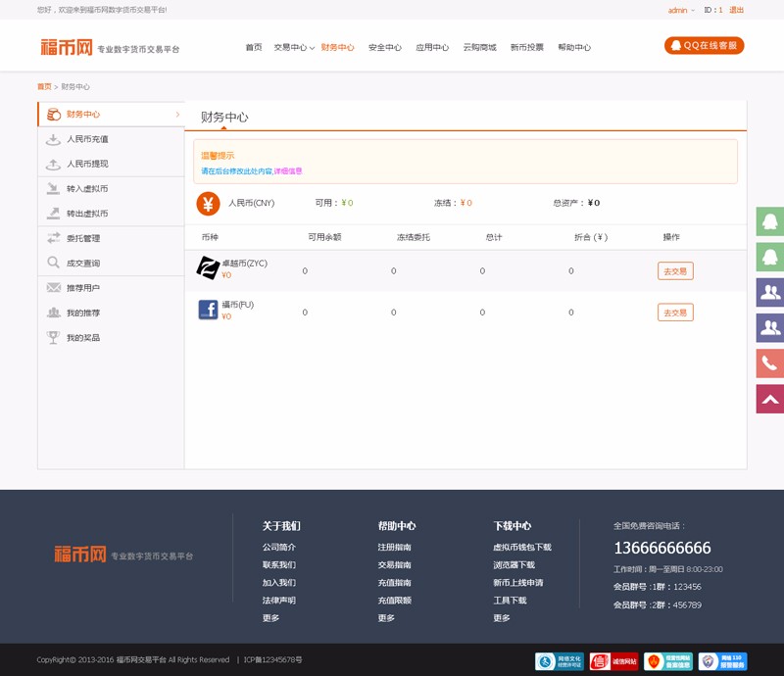Screen dimensions: 784x676
Task: Click the orange 人民币 yen icon
Action: (207, 204)
